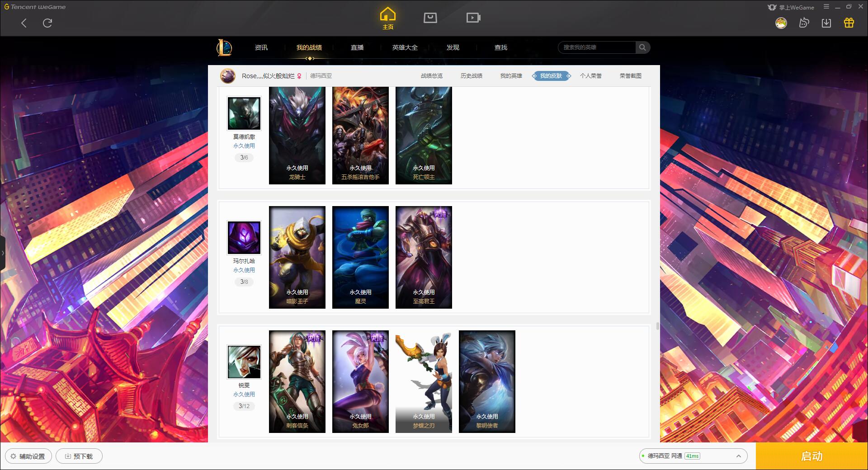Select the 我的皮肤 sub-tab
Viewport: 868px width, 470px height.
tap(551, 76)
